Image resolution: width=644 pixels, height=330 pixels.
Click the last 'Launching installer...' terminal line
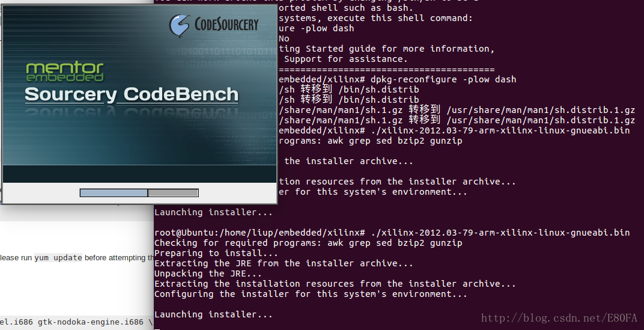[213, 314]
